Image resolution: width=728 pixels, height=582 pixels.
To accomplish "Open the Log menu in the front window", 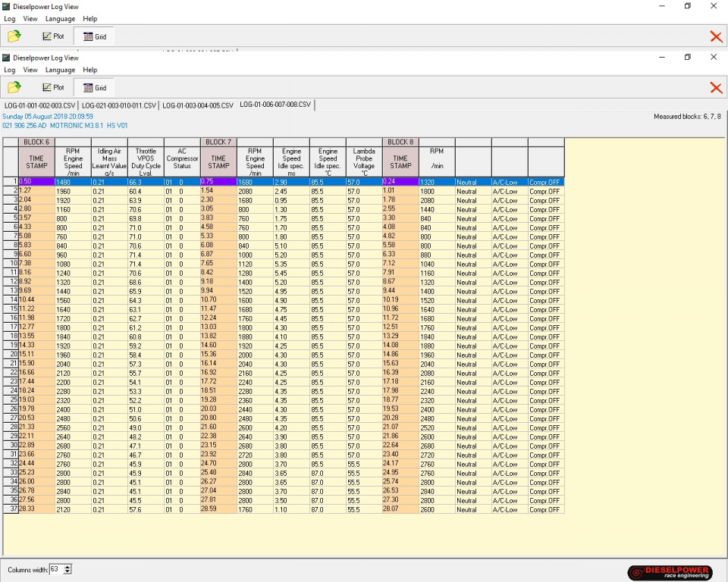I will tap(10, 70).
